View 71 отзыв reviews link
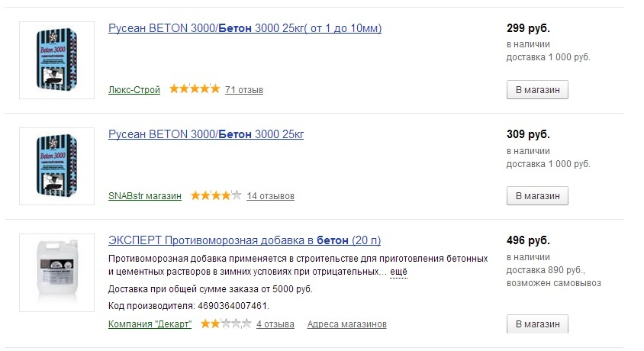Image resolution: width=644 pixels, height=351 pixels. [244, 89]
